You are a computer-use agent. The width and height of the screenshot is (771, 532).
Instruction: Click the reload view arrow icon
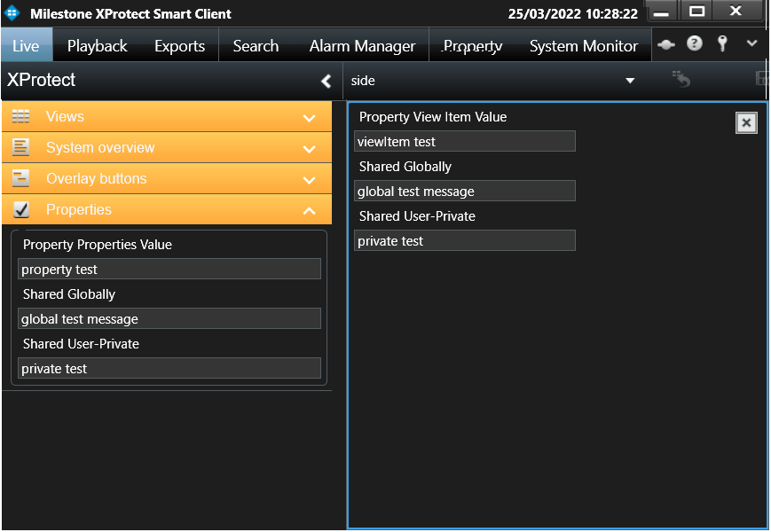pyautogui.click(x=681, y=79)
